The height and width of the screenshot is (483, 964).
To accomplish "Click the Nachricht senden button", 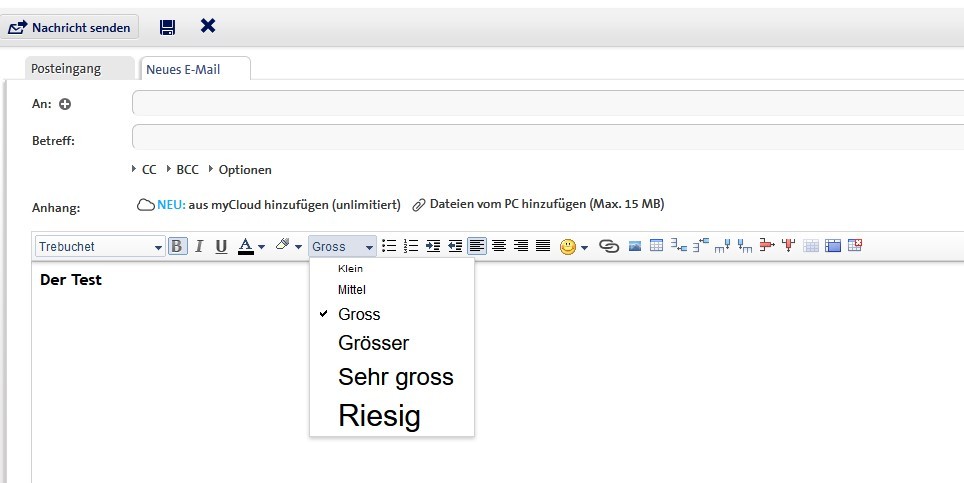I will coord(70,27).
